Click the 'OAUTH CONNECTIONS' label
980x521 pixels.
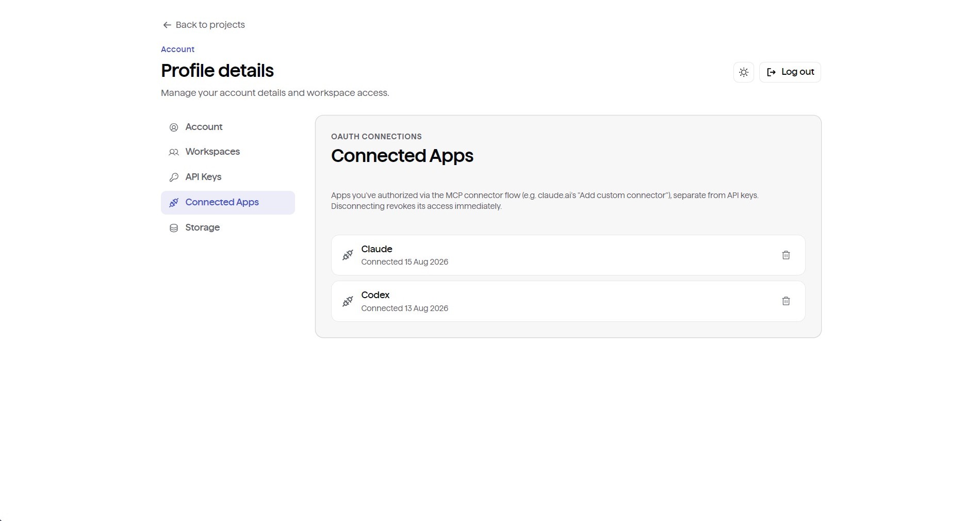point(376,137)
